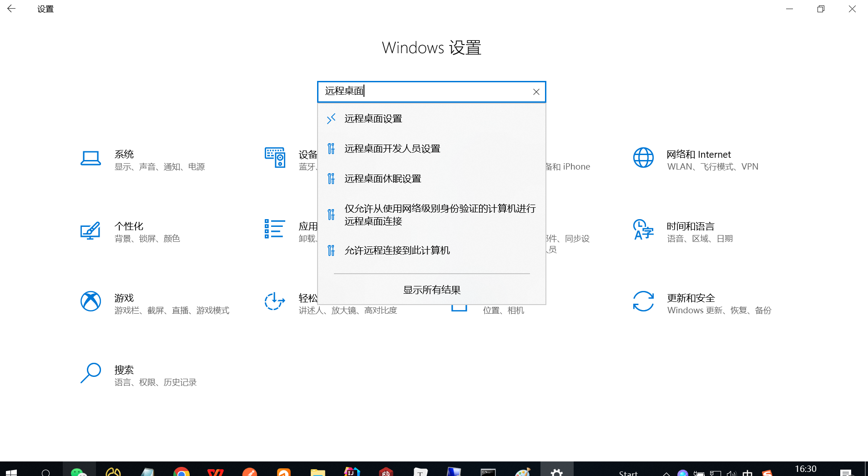This screenshot has height=476, width=868.
Task: Clear search box with the X button
Action: coord(536,92)
